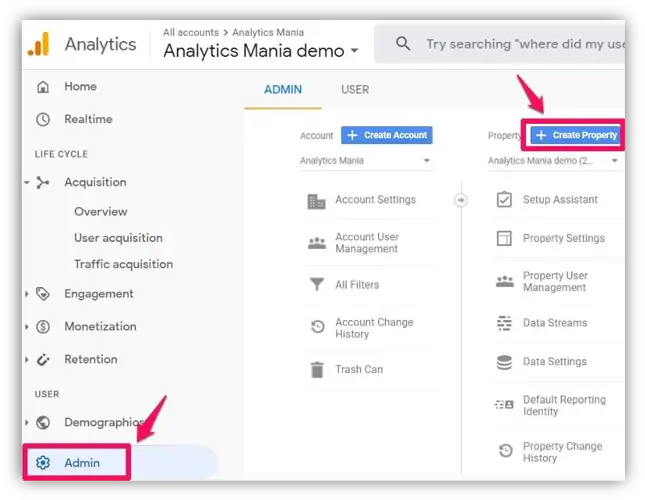The image size is (645, 500).
Task: Click the Data Settings database icon
Action: tap(504, 362)
